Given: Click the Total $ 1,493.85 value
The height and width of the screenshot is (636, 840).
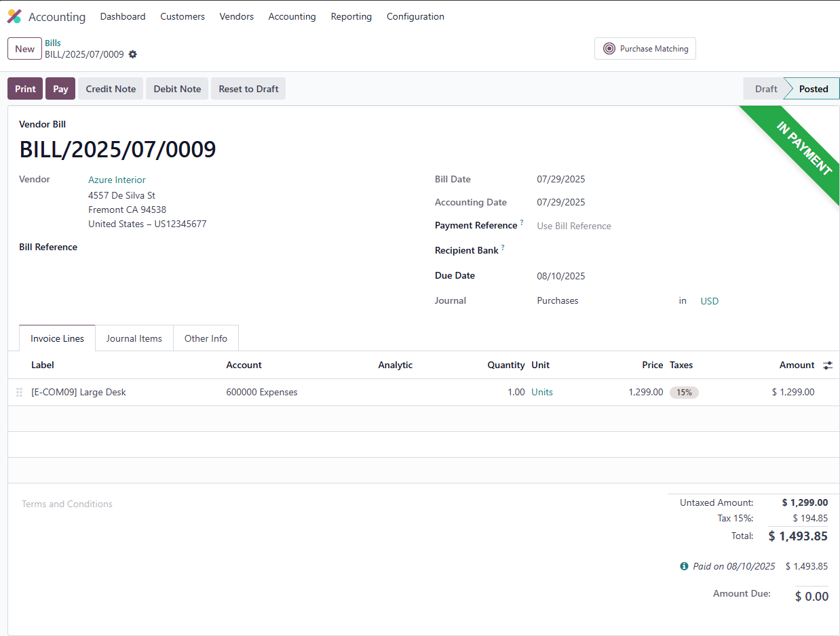Looking at the screenshot, I should [x=798, y=536].
